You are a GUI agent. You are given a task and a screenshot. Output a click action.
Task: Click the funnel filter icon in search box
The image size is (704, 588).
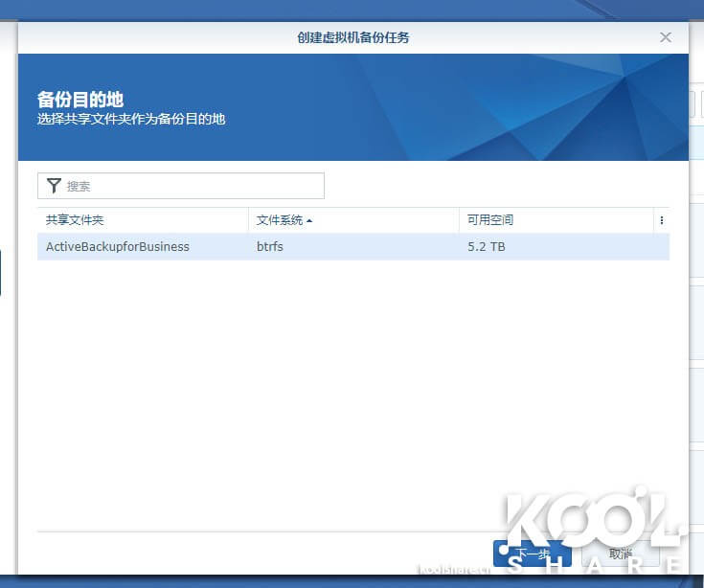pos(54,186)
